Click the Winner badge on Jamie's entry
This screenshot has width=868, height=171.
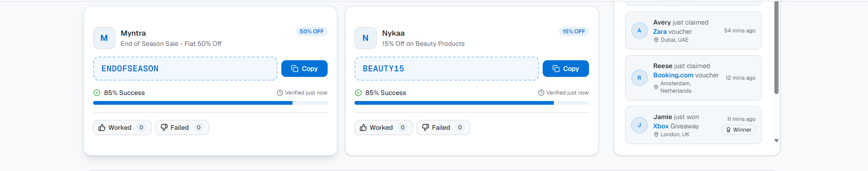pos(739,130)
